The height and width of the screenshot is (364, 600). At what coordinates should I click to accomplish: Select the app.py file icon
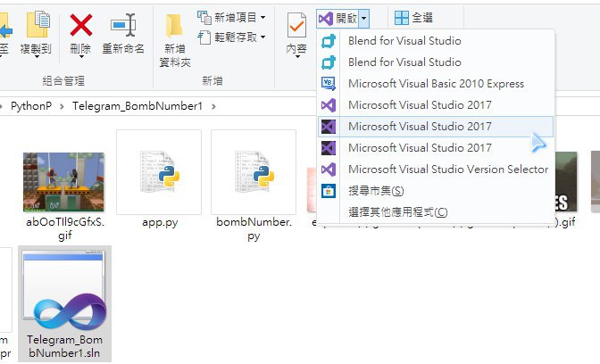159,171
